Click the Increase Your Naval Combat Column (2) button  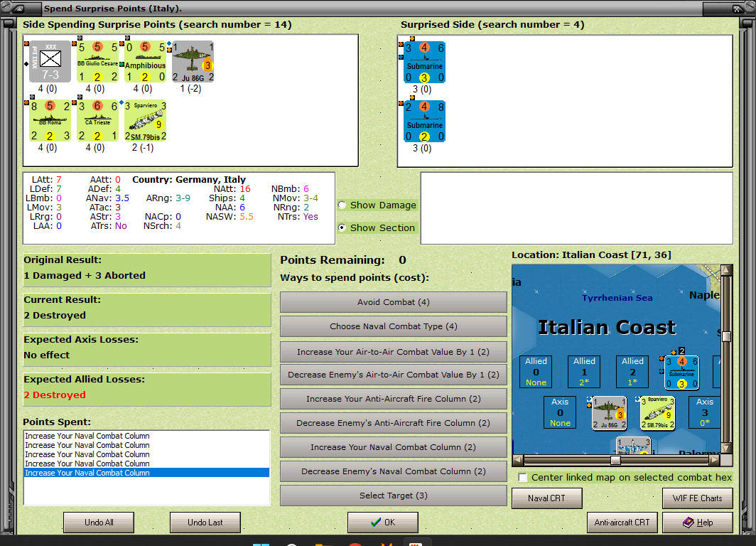click(x=394, y=447)
